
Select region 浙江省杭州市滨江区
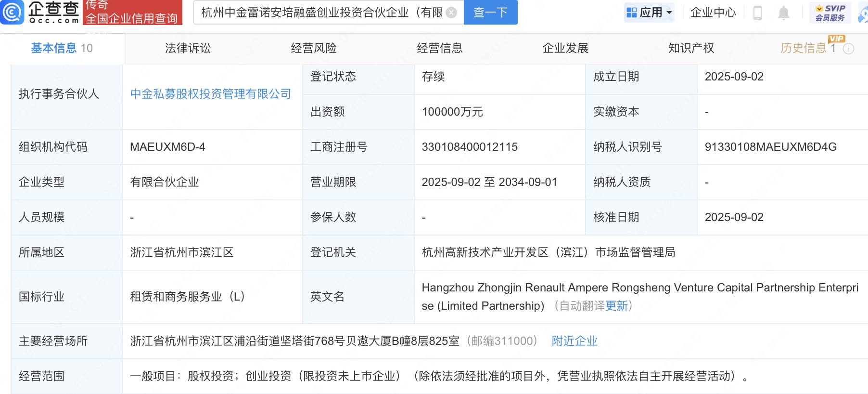click(182, 252)
